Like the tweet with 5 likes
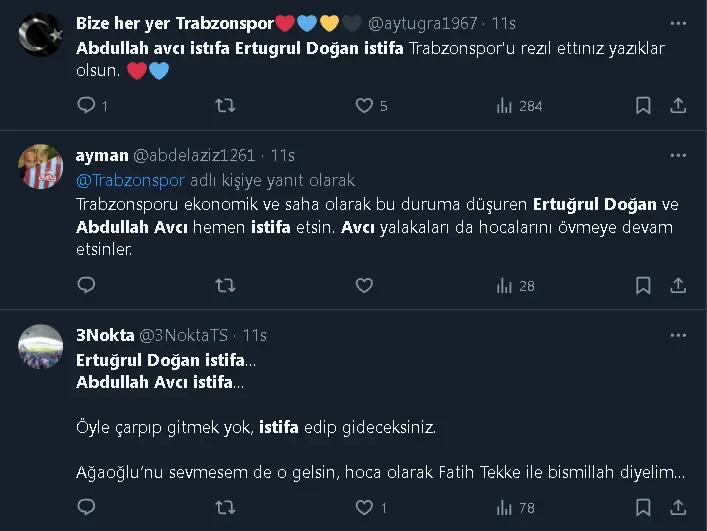Viewport: 707px width, 531px height. coord(365,105)
